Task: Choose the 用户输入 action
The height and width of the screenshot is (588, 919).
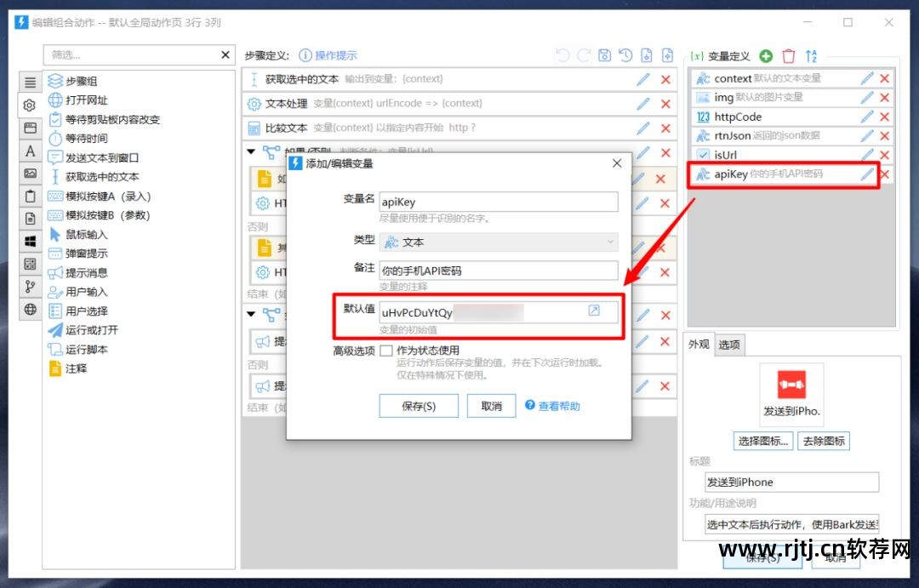Action: 78,292
